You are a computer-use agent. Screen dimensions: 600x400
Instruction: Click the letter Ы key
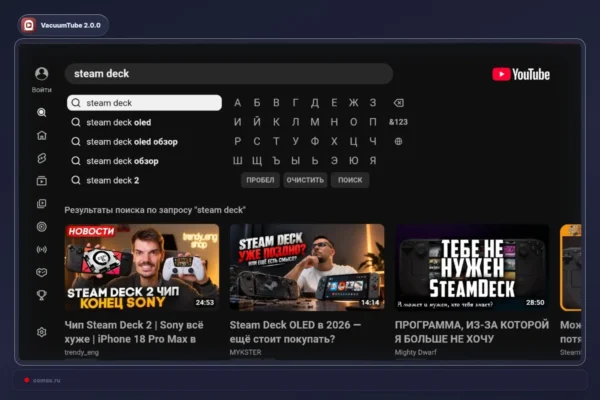point(295,160)
